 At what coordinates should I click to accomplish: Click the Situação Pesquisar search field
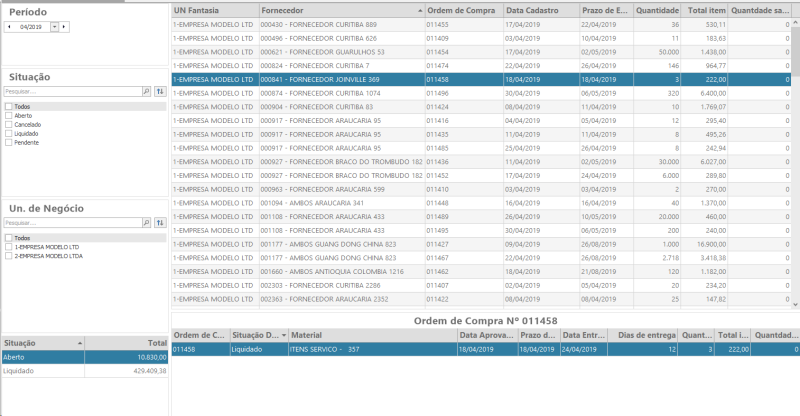[x=73, y=91]
